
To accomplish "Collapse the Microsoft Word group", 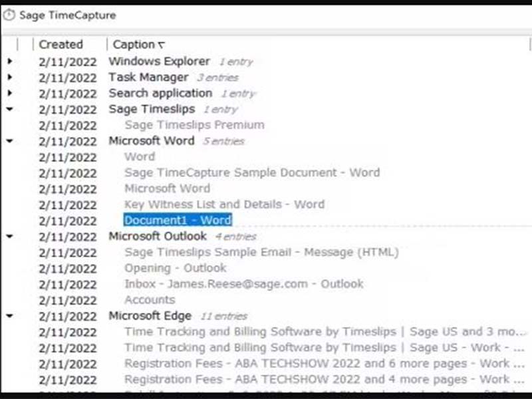I will click(10, 141).
